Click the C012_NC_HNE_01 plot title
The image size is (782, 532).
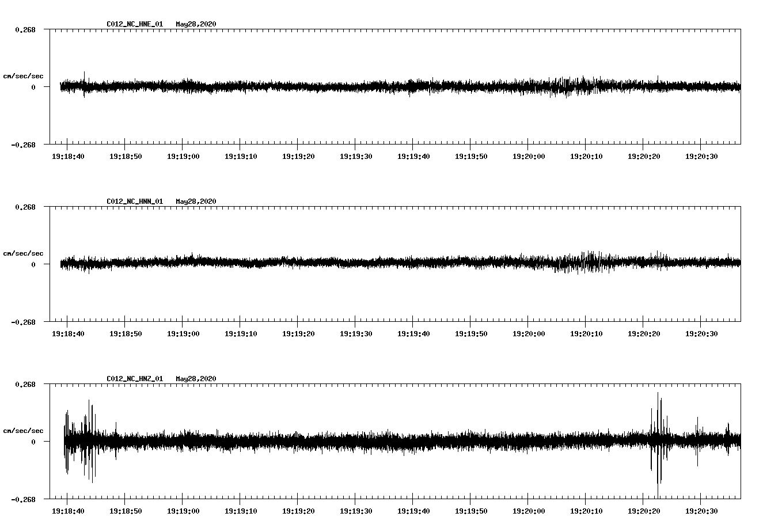135,24
